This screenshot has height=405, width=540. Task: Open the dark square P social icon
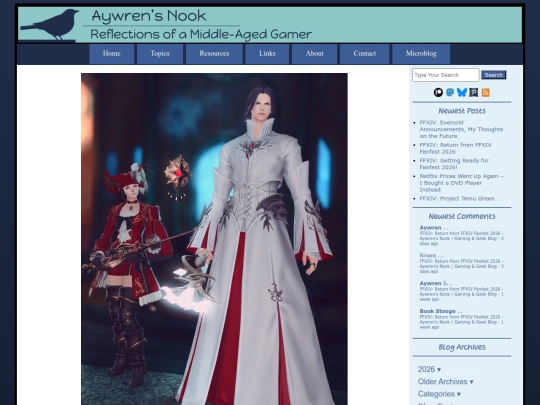click(474, 92)
